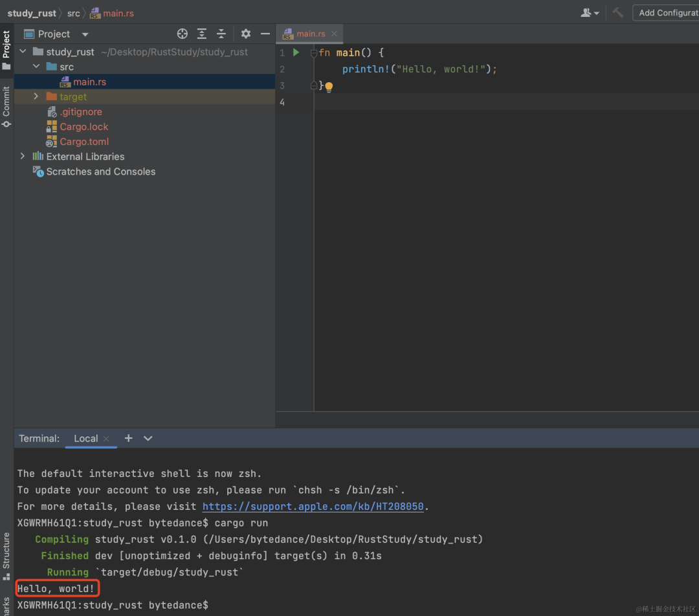This screenshot has width=699, height=616.
Task: Fold main function at line 1 marker
Action: (x=313, y=54)
